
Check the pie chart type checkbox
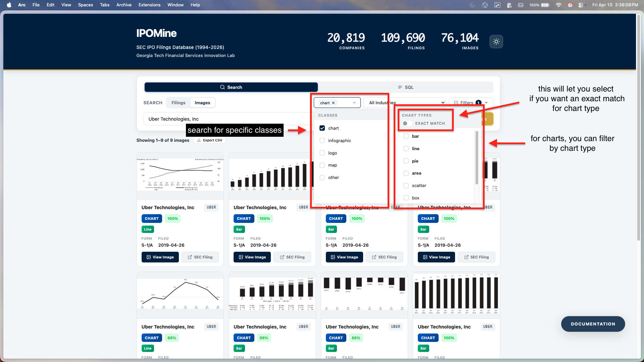(x=406, y=161)
